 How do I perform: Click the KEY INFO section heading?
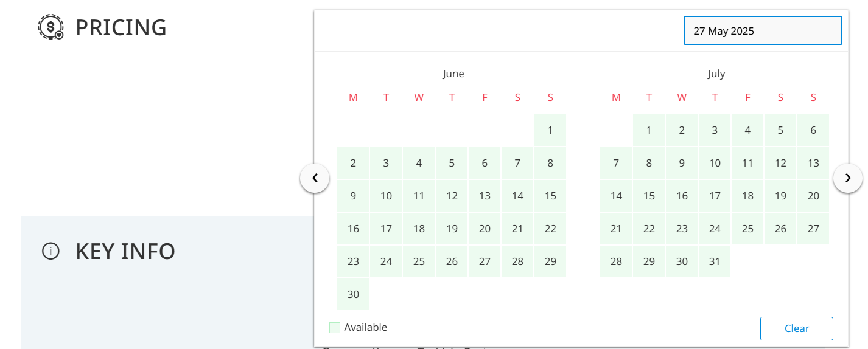click(x=125, y=251)
